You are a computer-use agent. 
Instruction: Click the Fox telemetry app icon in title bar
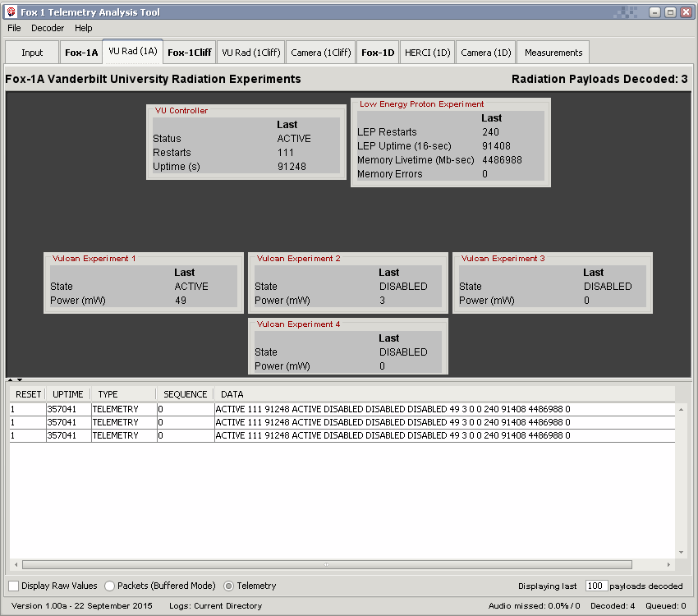coord(11,12)
